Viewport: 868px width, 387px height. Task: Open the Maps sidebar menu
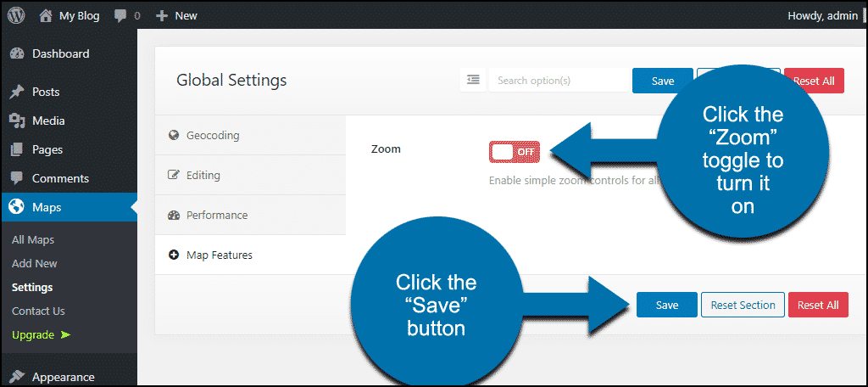(x=47, y=207)
